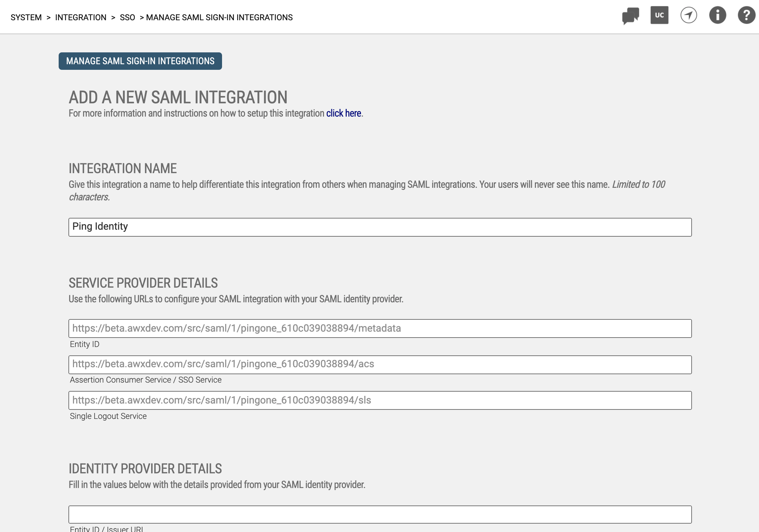Click the Single Logout Service sls URL field
The height and width of the screenshot is (532, 759).
[x=380, y=400]
